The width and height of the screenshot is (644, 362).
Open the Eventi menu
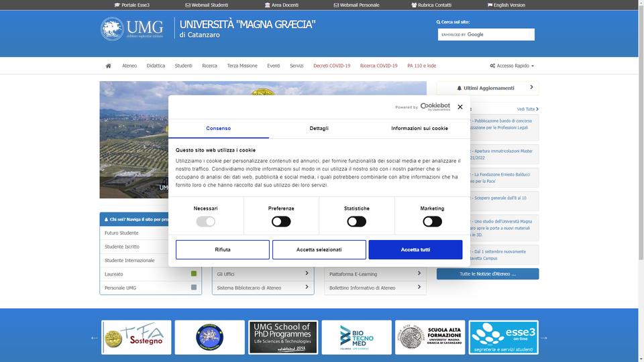274,66
